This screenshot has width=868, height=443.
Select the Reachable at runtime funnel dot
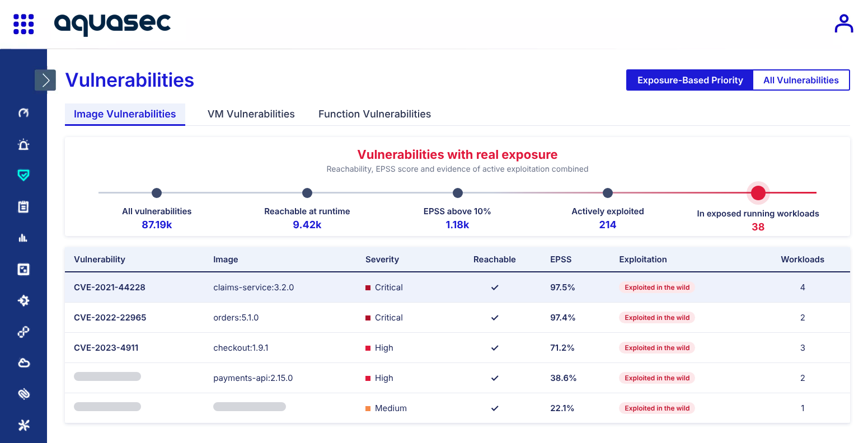click(307, 193)
